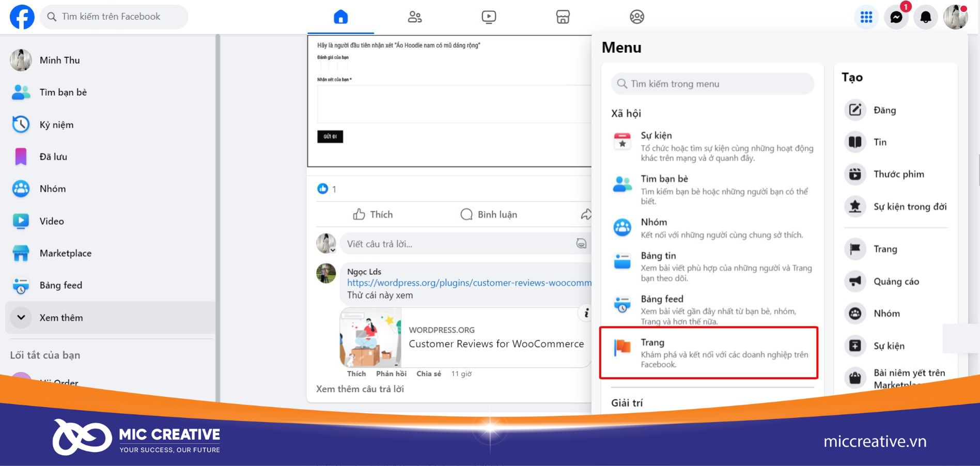Open Marketplace in the left sidebar

[110, 253]
